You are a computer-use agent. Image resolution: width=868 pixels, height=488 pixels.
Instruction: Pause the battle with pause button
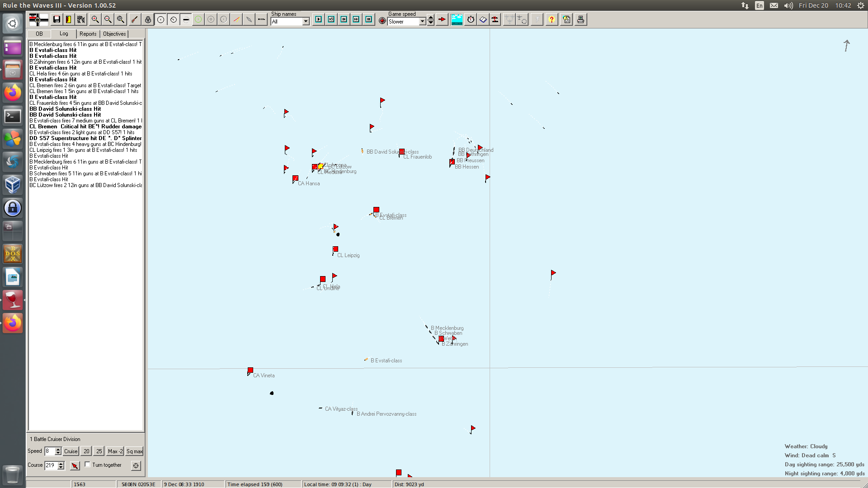(369, 19)
